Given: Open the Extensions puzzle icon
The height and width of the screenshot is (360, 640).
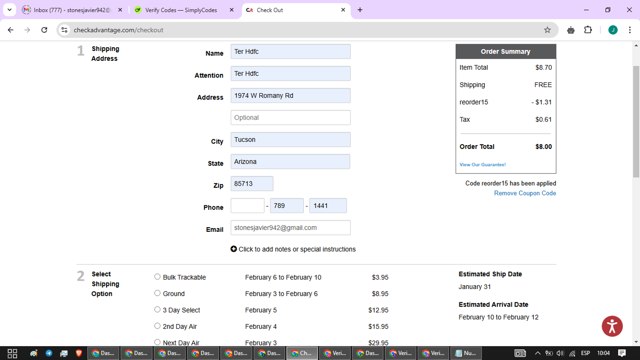Looking at the screenshot, I should pyautogui.click(x=588, y=30).
